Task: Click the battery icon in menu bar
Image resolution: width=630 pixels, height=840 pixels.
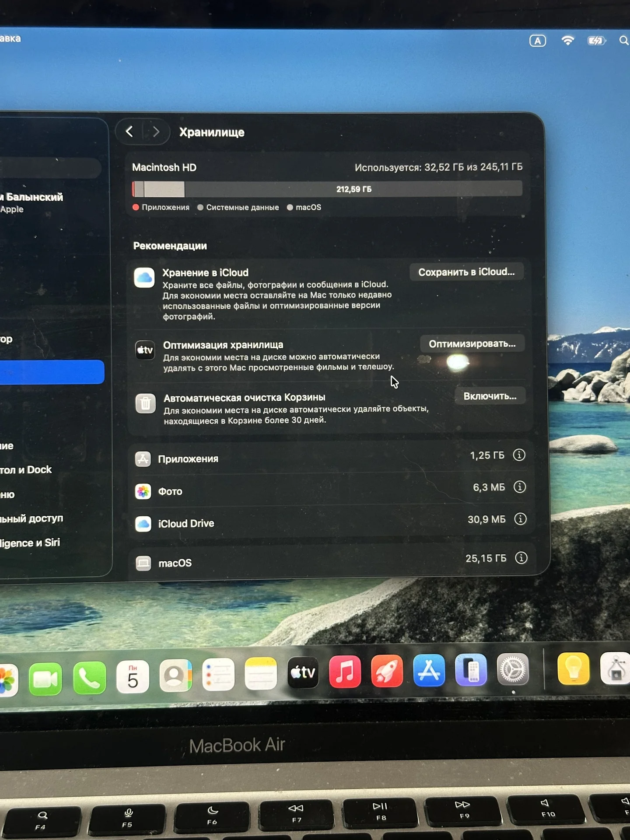Action: coord(597,41)
